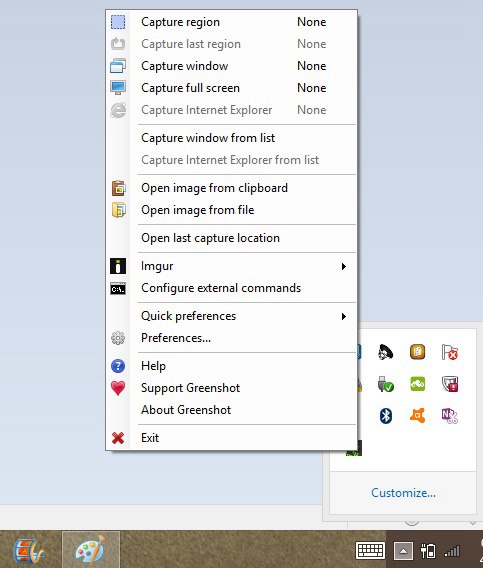
Task: Click the blue Help question mark icon
Action: 118,366
